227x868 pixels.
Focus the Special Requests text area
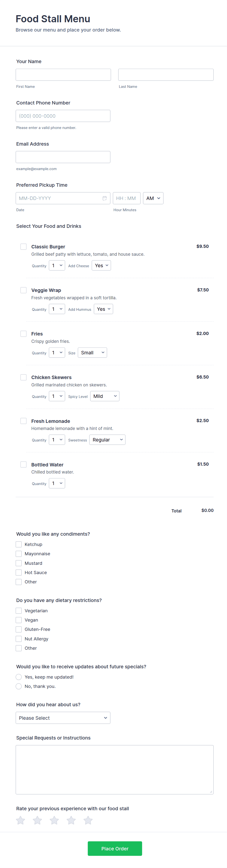click(114, 769)
